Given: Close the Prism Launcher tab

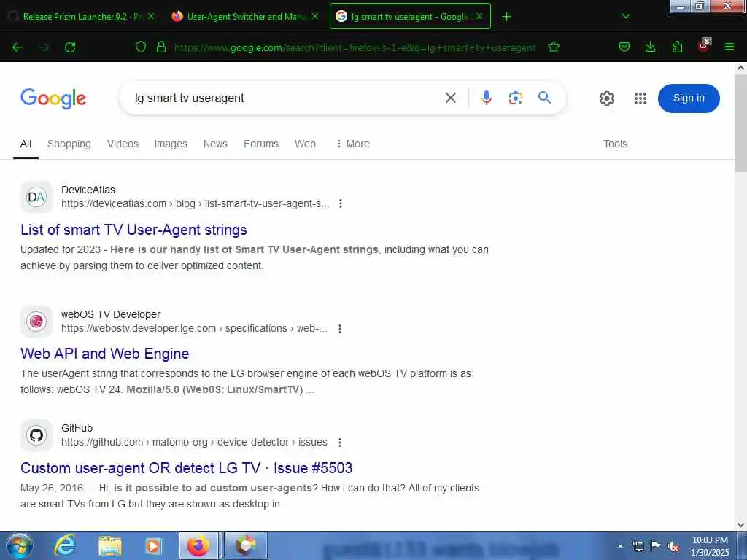Looking at the screenshot, I should click(x=151, y=16).
